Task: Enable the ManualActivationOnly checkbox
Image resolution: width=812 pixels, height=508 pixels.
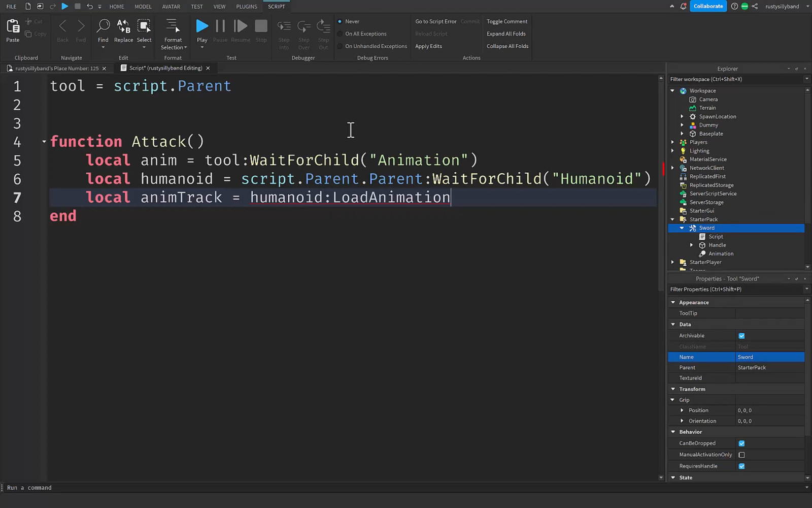Action: (x=741, y=455)
